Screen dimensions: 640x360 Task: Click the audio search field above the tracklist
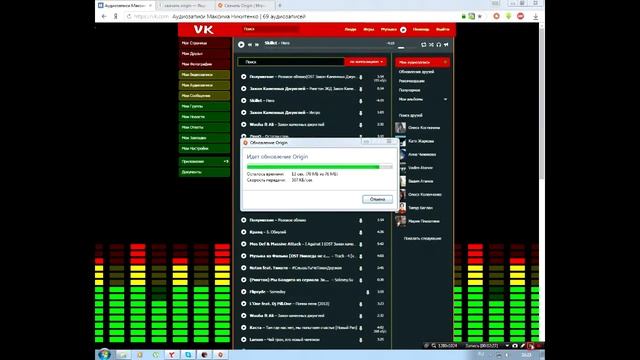[291, 62]
